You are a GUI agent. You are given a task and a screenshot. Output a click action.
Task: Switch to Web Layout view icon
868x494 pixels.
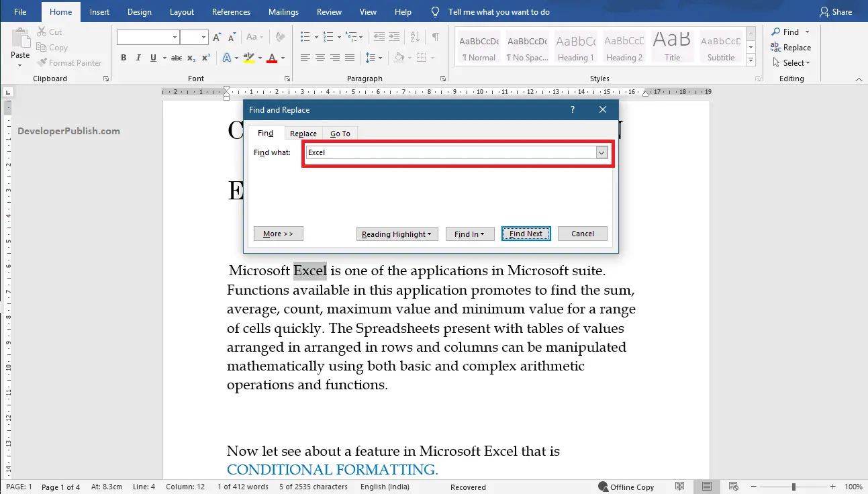tap(732, 487)
